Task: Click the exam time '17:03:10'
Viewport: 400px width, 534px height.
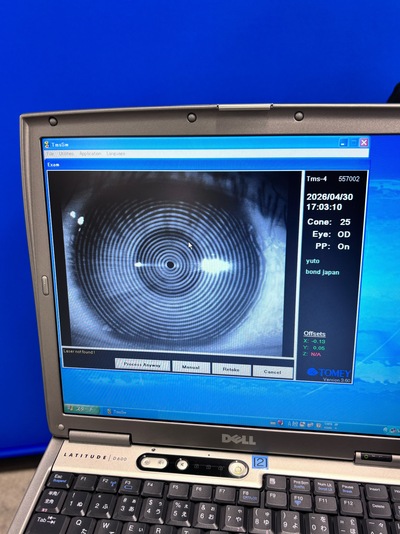Action: coord(324,207)
